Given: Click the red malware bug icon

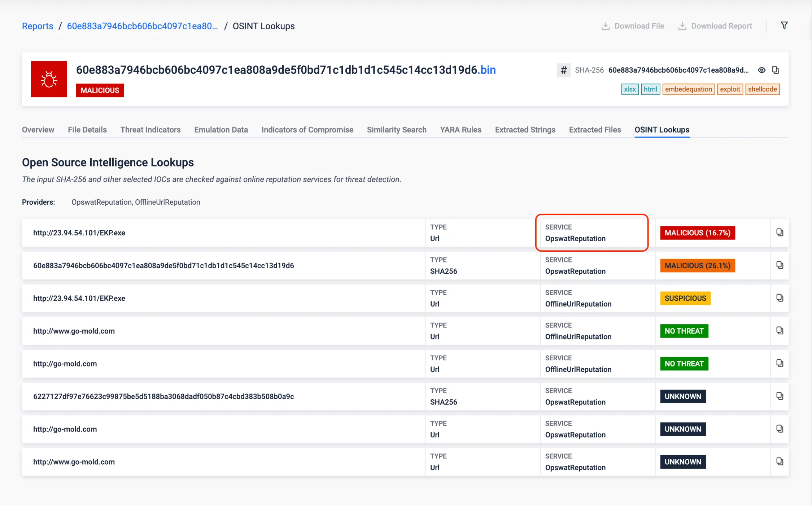Looking at the screenshot, I should click(x=49, y=79).
